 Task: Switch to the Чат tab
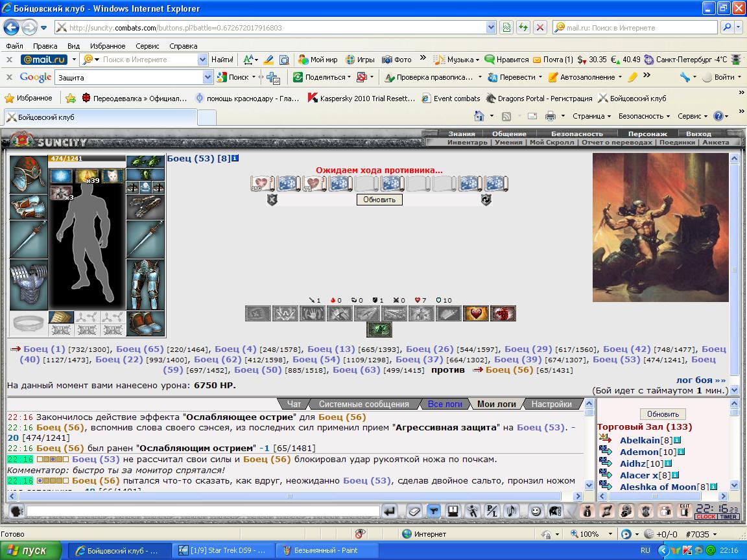pos(294,404)
